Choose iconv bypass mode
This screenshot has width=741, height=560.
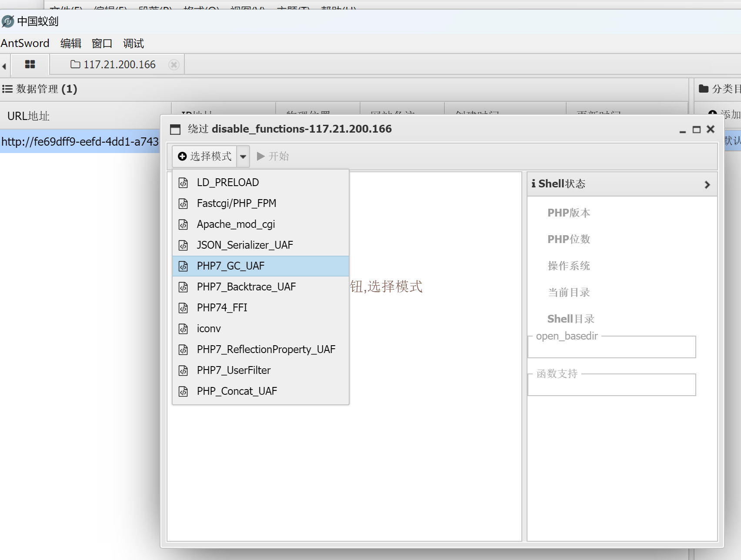tap(260, 328)
